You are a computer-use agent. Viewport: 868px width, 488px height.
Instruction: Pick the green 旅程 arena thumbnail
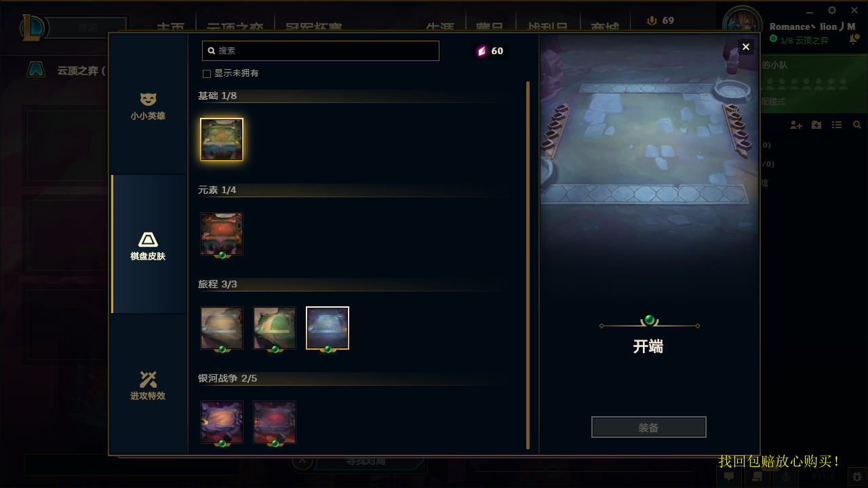coord(275,329)
